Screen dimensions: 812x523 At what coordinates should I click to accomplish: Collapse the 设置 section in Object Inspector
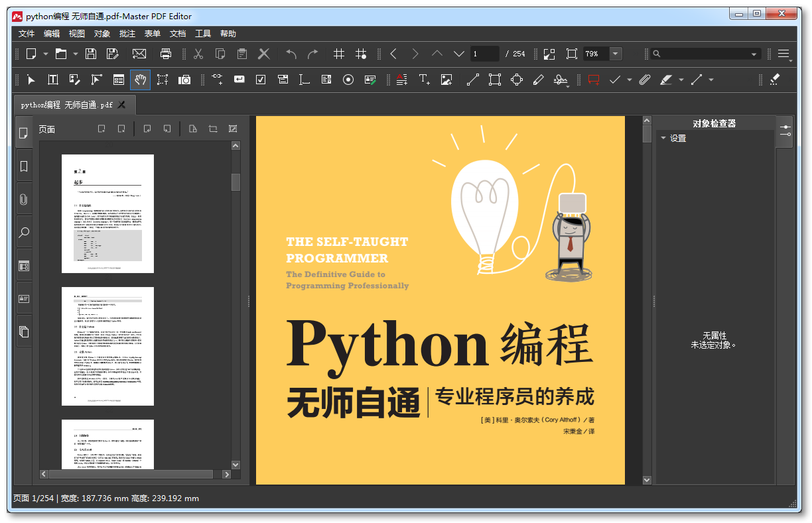(x=663, y=138)
